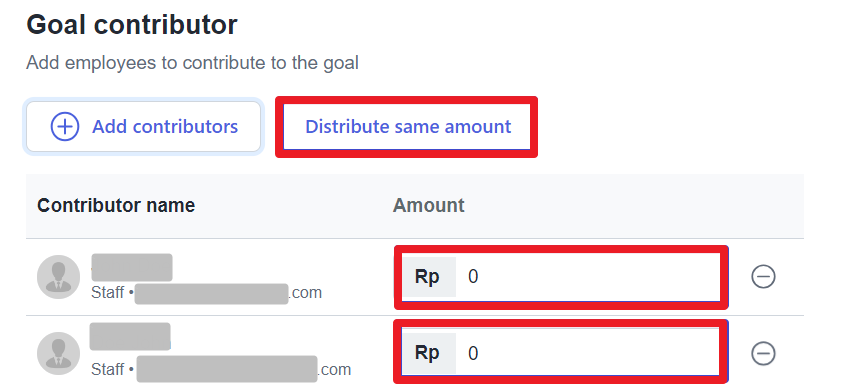
Task: Click the Rp currency prefix in first row
Action: coord(427,277)
